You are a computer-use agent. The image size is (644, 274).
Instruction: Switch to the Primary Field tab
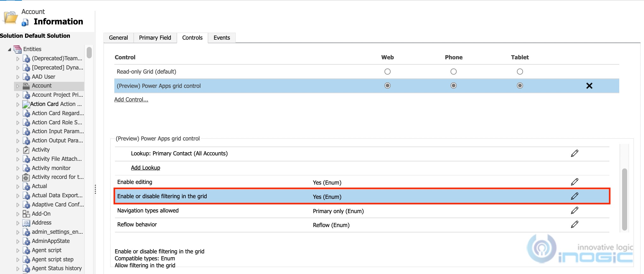click(x=155, y=38)
